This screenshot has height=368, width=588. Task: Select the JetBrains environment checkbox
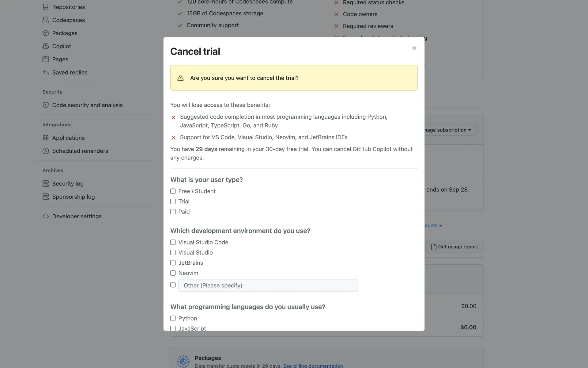click(173, 263)
